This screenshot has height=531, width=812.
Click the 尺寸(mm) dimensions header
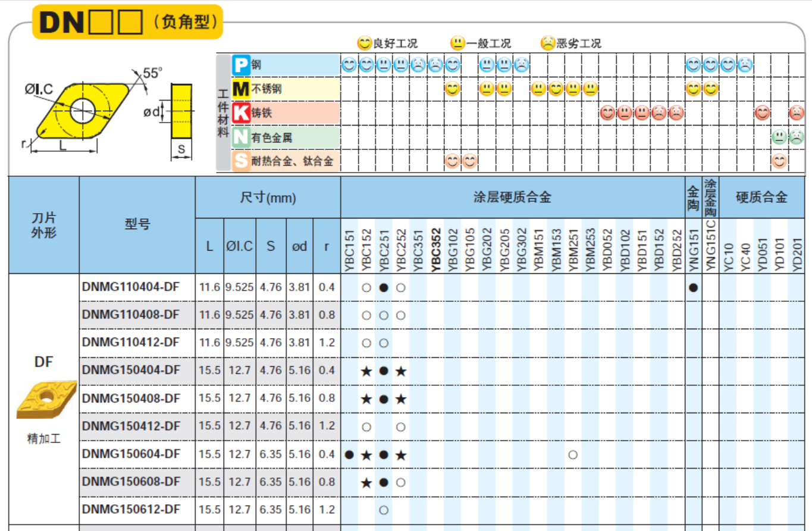pyautogui.click(x=268, y=198)
